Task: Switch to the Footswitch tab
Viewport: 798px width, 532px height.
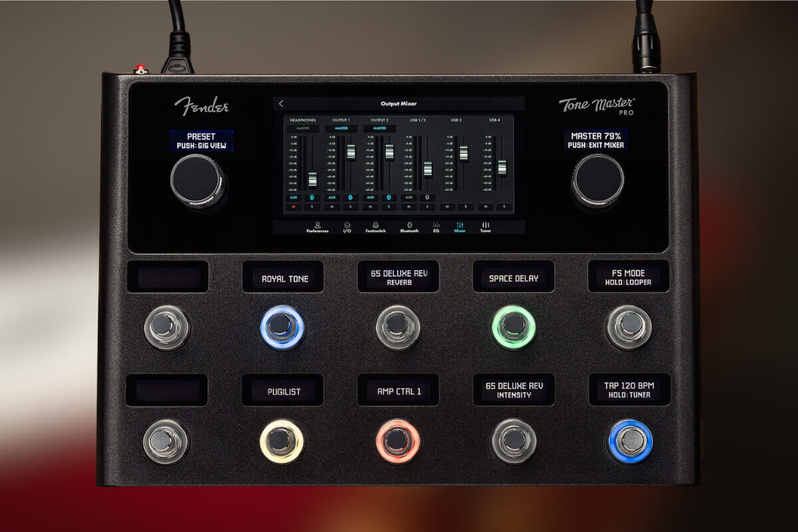Action: click(x=376, y=227)
